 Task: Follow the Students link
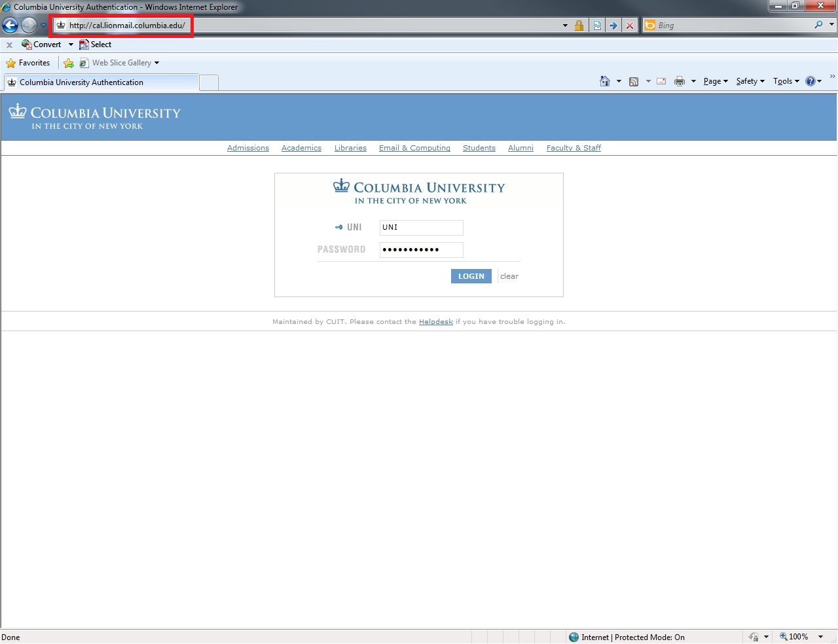click(x=479, y=148)
